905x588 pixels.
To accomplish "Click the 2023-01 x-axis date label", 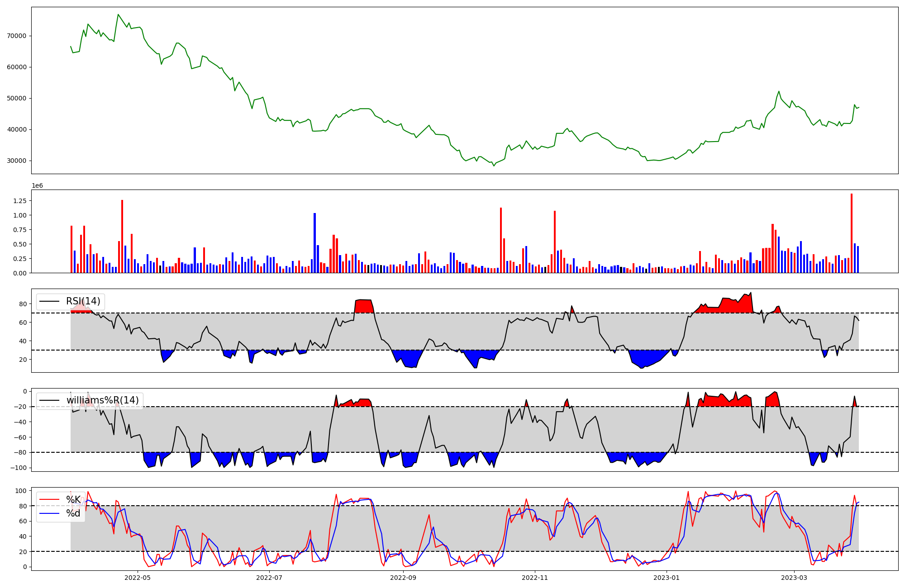I will (667, 577).
